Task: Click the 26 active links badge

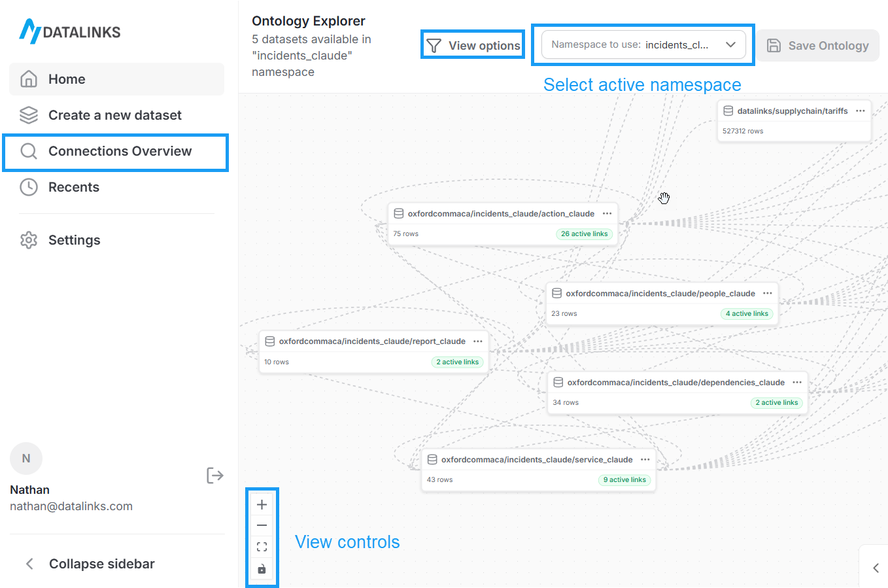Action: coord(584,233)
